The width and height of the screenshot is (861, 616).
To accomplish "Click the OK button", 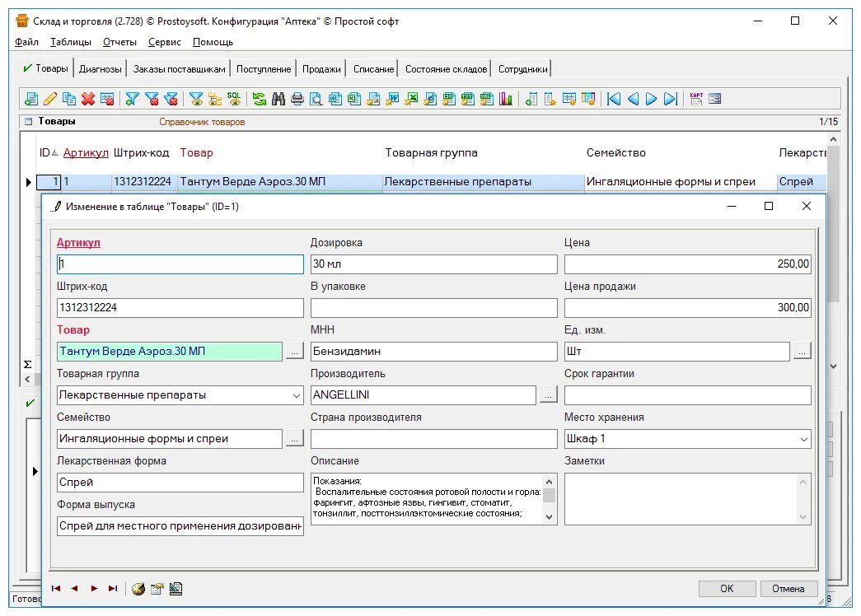I will click(x=727, y=589).
